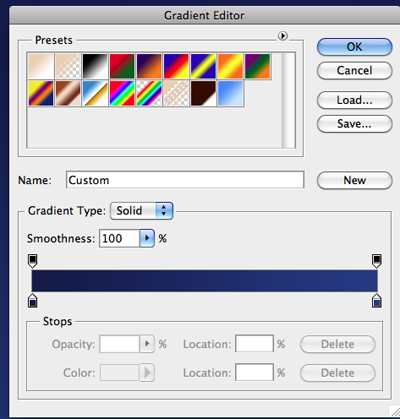Click the Name field containing Custom
This screenshot has width=400, height=419.
click(185, 180)
